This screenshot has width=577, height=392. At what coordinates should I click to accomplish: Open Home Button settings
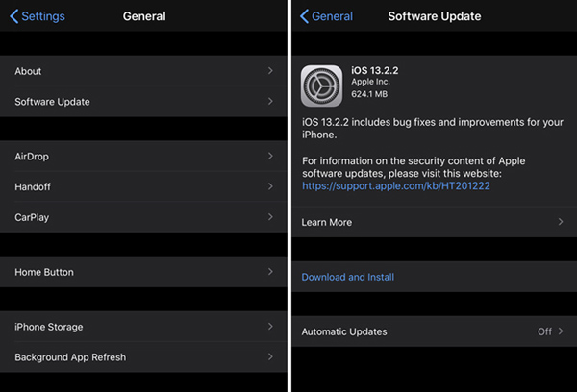[x=143, y=272]
